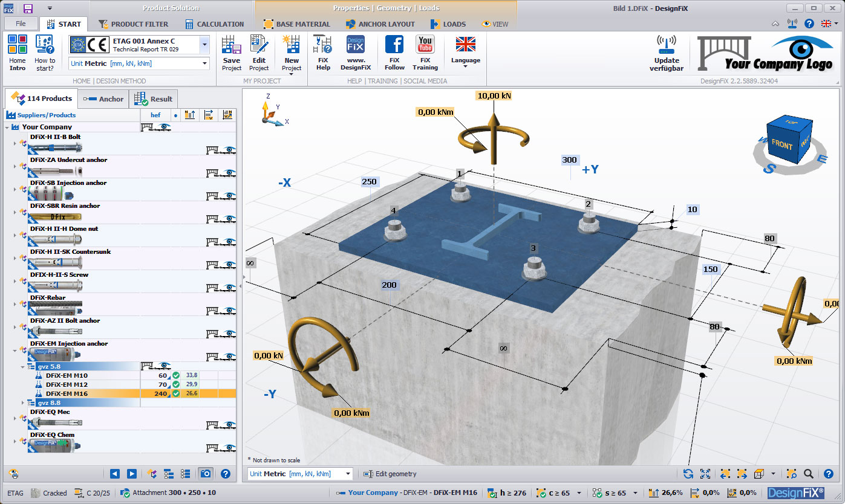The width and height of the screenshot is (845, 504).
Task: Click the print icon in product panel footer
Action: tap(14, 474)
